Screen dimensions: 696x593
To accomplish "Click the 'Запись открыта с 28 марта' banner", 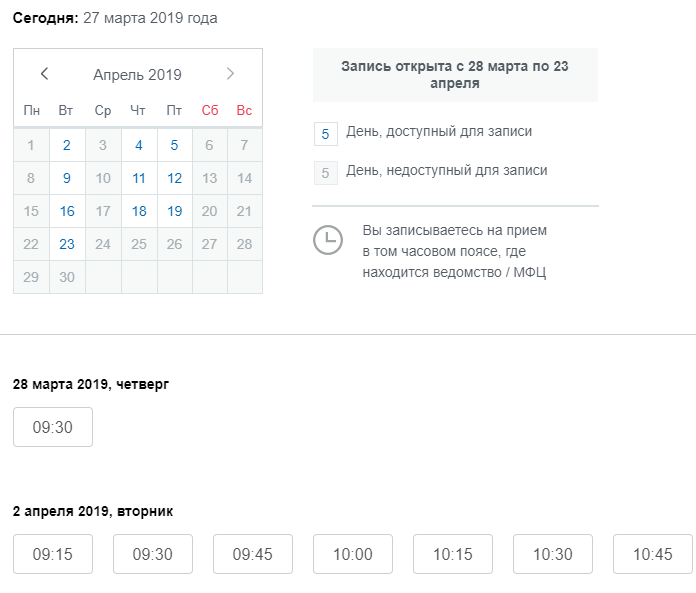I will pos(455,75).
